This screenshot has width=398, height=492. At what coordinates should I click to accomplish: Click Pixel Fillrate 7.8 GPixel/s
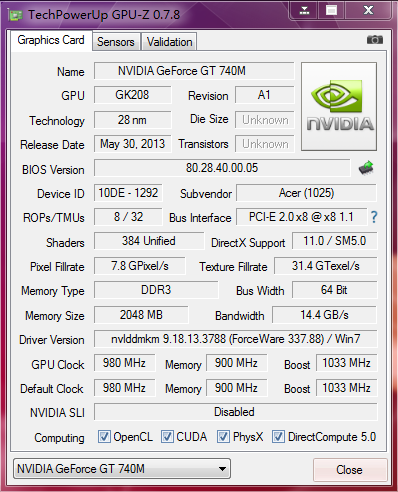point(140,266)
